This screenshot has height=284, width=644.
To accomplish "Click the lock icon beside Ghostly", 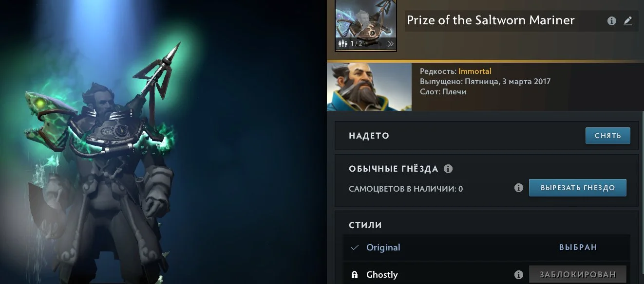I will click(355, 275).
